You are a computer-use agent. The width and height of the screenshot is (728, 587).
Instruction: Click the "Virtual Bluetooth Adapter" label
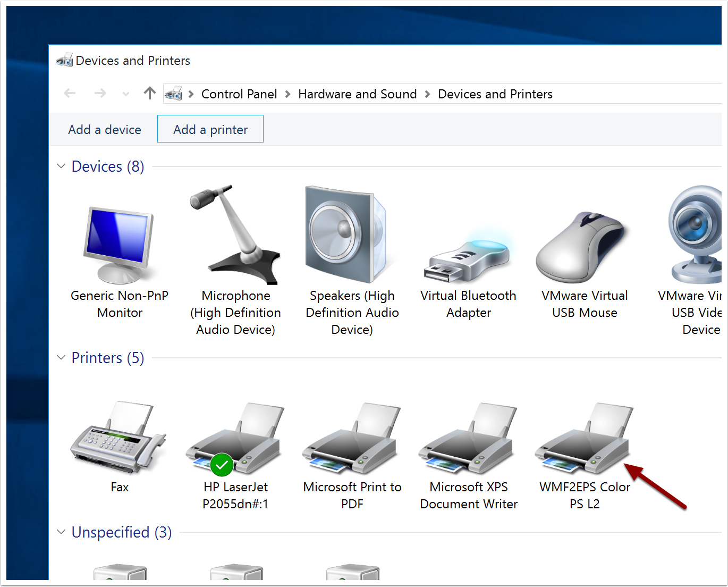(468, 304)
